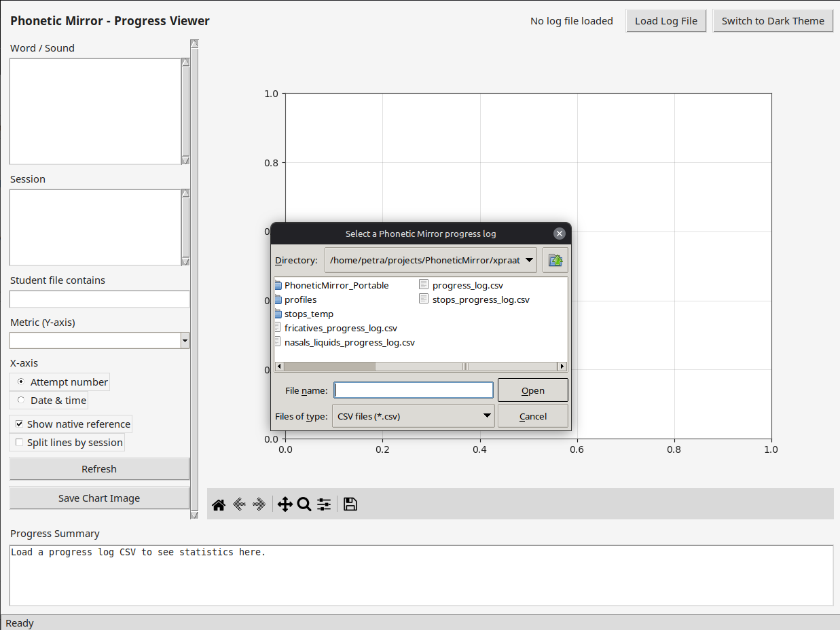Click Progress Summary text area

(x=421, y=576)
